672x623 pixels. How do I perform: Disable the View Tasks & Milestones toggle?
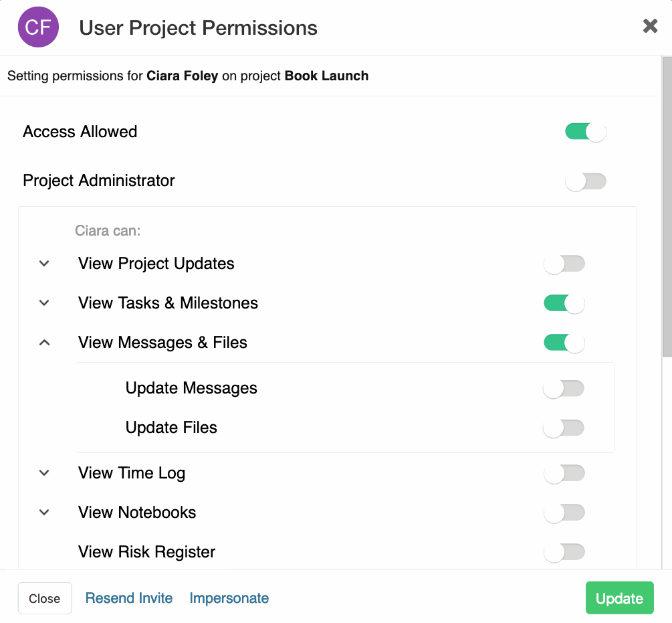pos(564,304)
